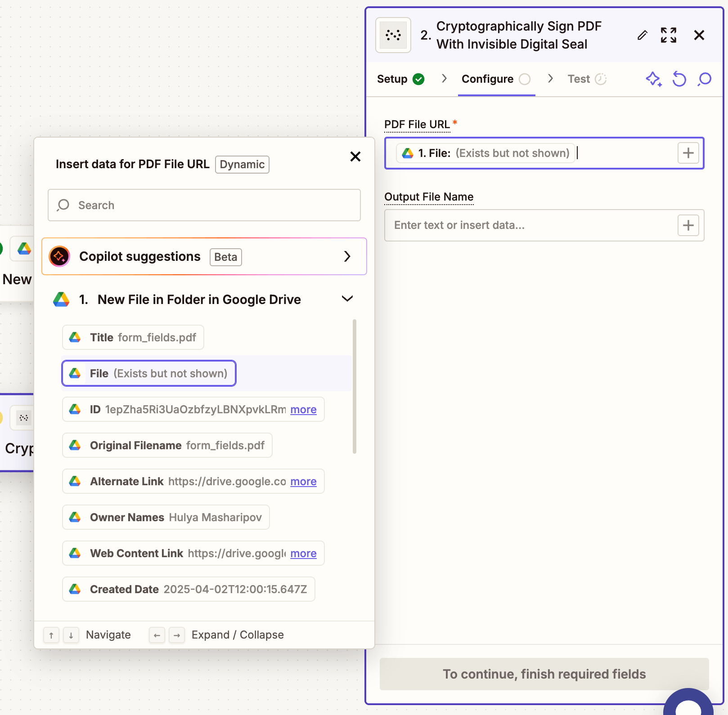728x715 pixels.
Task: Click the Search field in Insert data popup
Action: click(204, 205)
